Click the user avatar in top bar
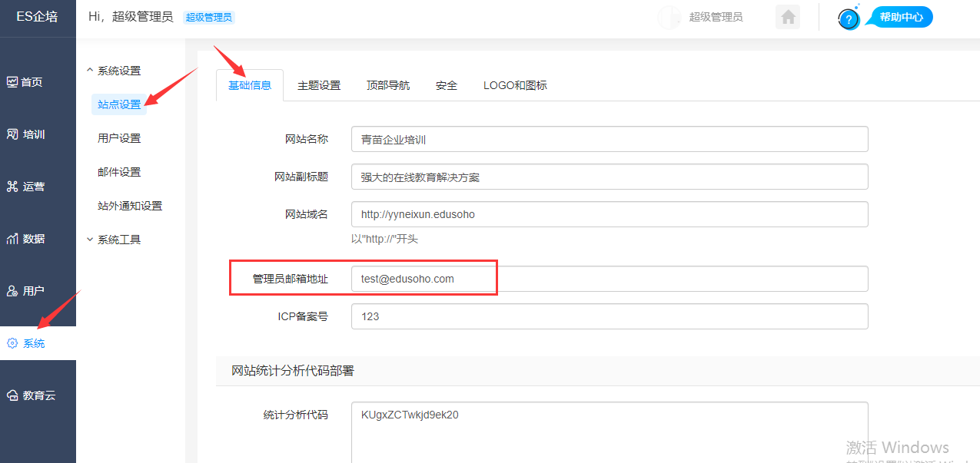The width and height of the screenshot is (980, 463). click(x=669, y=17)
